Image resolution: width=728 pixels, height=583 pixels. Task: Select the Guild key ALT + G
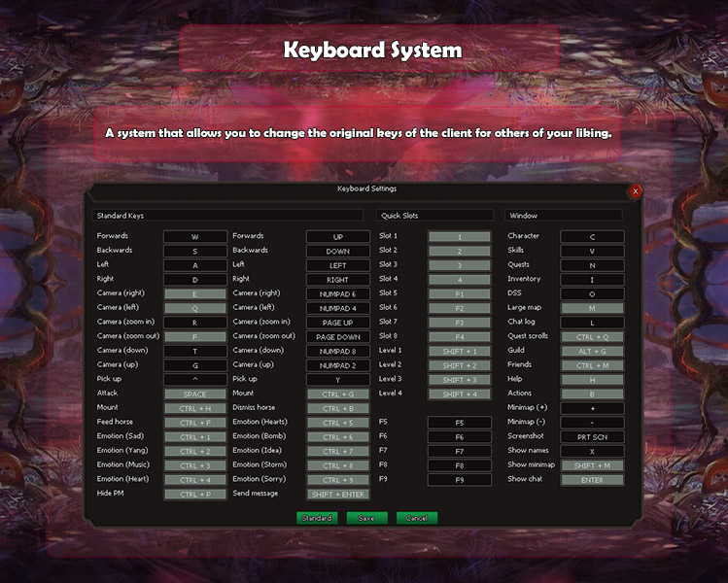tap(592, 352)
